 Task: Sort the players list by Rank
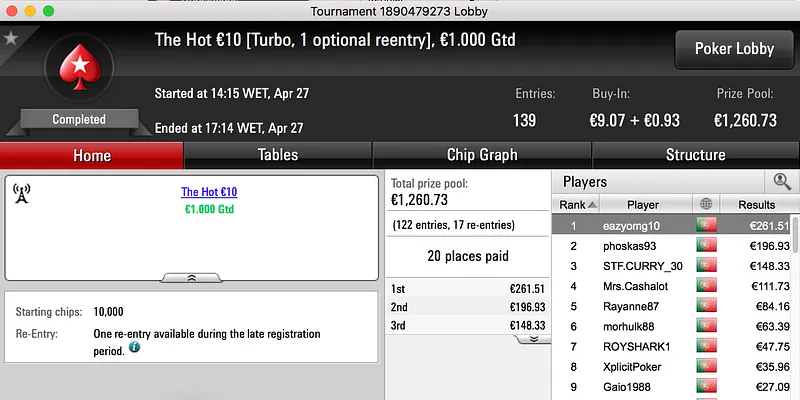(577, 204)
